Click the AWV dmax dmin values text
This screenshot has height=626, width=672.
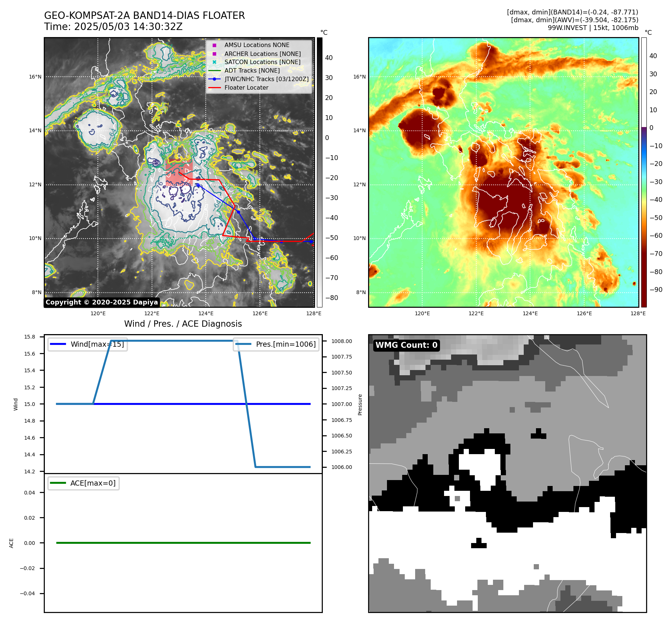(x=575, y=20)
